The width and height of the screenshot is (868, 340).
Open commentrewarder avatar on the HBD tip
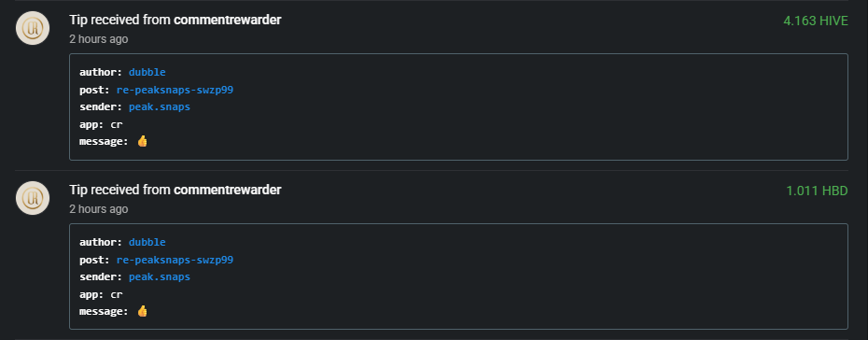(33, 198)
